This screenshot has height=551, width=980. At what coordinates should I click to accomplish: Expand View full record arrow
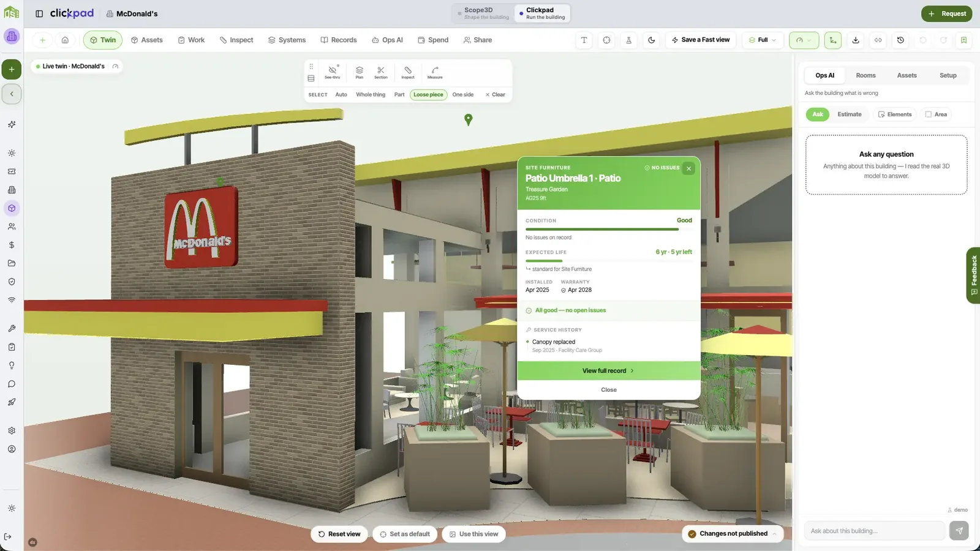(608, 371)
